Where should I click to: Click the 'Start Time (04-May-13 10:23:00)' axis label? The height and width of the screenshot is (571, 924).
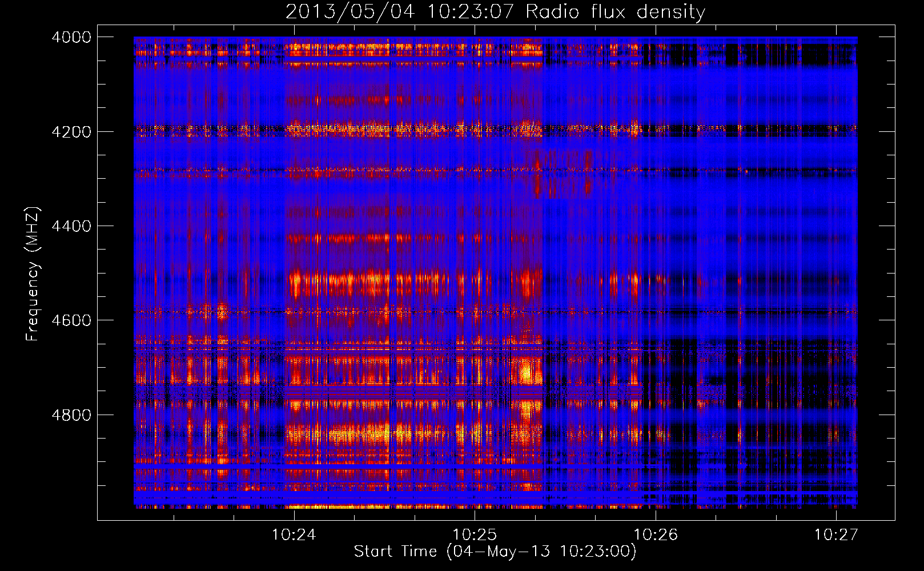[x=495, y=552]
